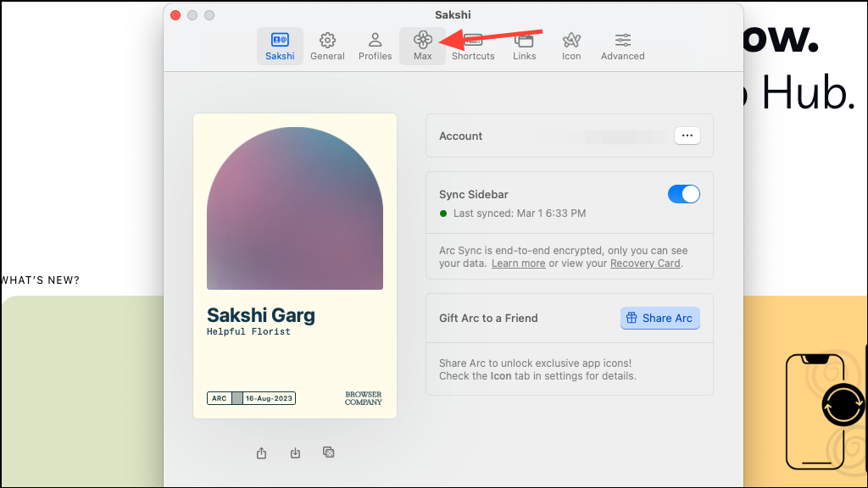Click the Gift Arc to a Friend label
This screenshot has height=488, width=868.
click(488, 319)
